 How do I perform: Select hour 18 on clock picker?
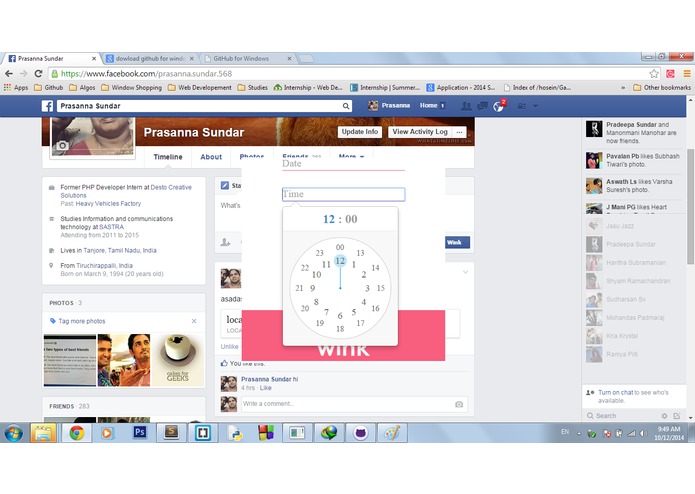pos(340,328)
